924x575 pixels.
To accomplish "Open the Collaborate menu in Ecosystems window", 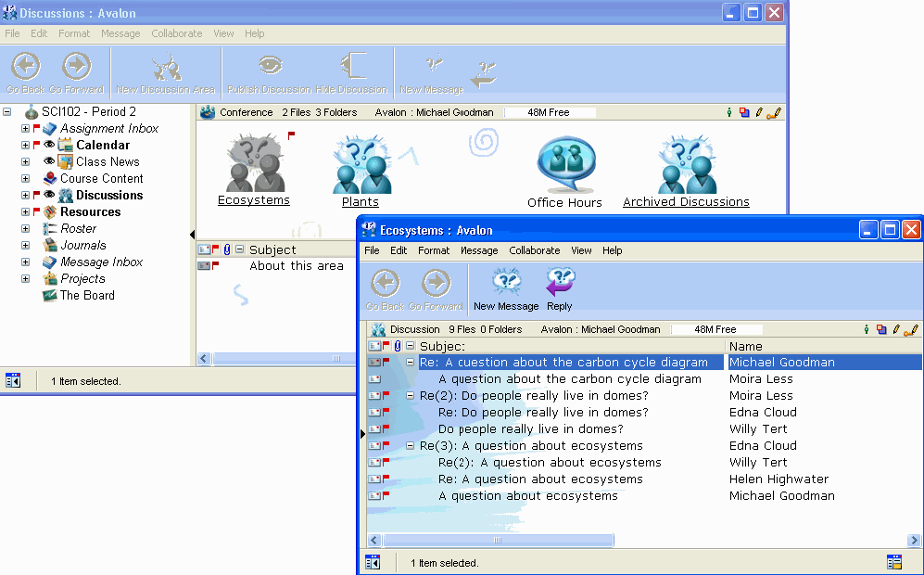I will [x=534, y=250].
